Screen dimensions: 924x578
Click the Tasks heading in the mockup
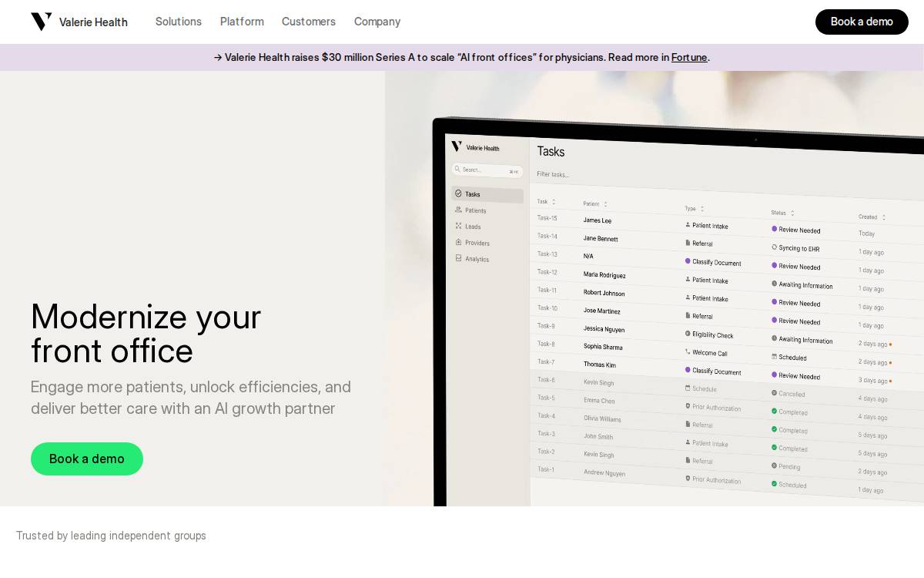[x=551, y=152]
